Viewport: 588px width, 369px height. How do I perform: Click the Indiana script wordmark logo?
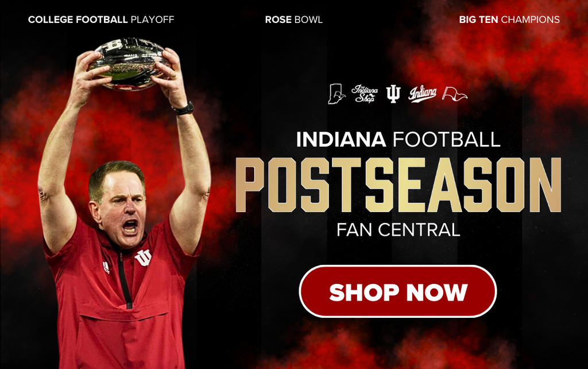(x=423, y=94)
